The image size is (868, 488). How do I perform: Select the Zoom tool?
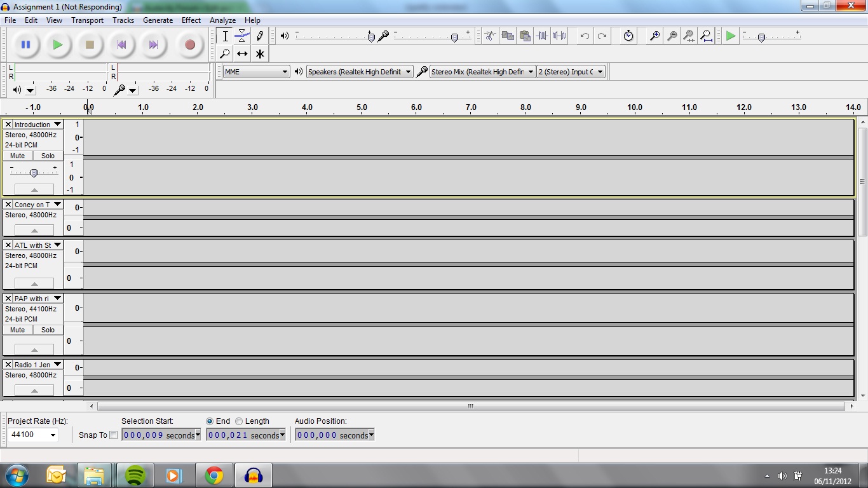coord(224,53)
